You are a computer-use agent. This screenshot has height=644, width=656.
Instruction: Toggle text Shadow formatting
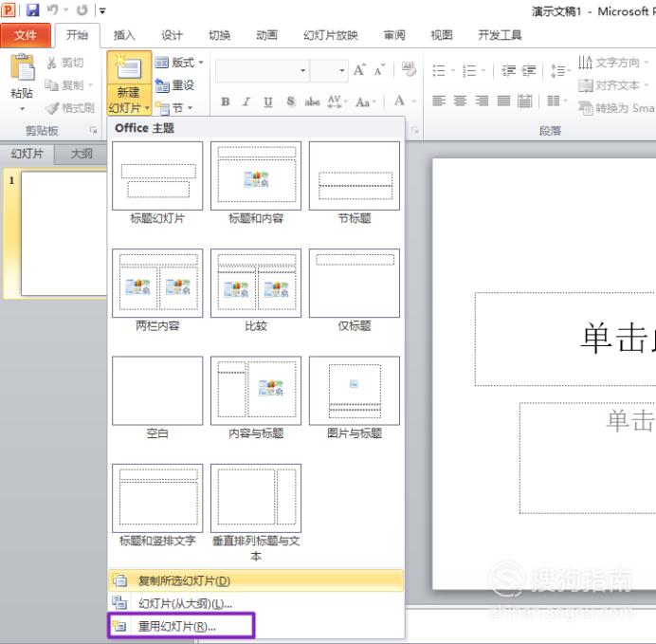point(290,101)
